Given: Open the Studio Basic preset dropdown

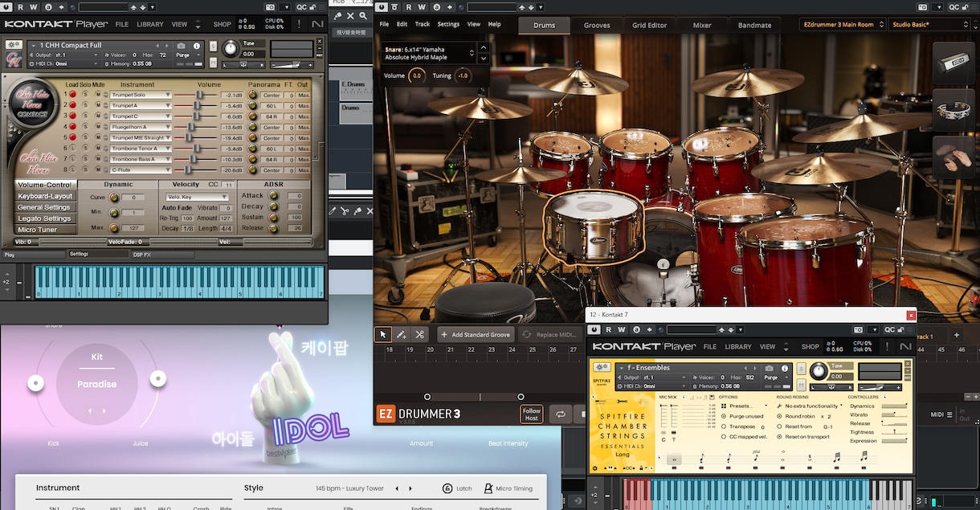Looking at the screenshot, I should tap(933, 24).
